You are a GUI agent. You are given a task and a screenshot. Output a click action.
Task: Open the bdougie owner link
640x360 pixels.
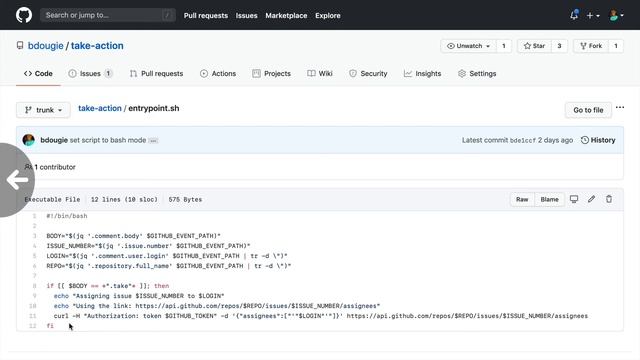point(45,46)
